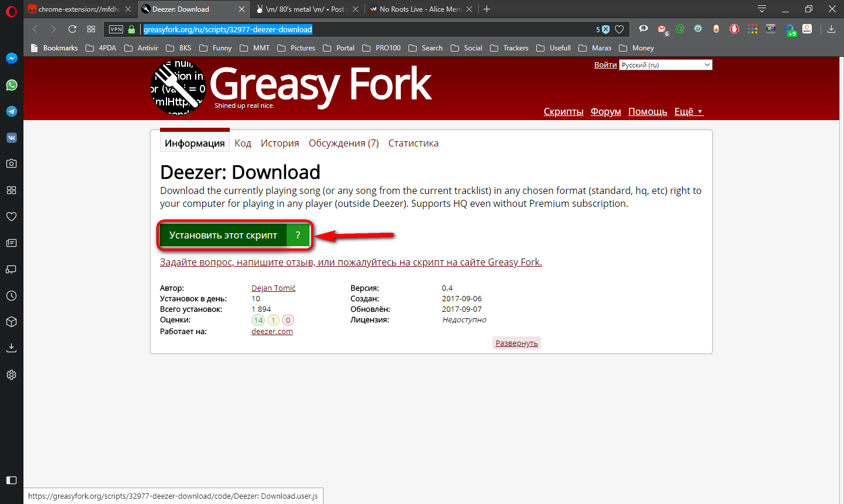Add page to bookmarks heart in address bar
Screen dimensions: 844x504
pyautogui.click(x=619, y=29)
